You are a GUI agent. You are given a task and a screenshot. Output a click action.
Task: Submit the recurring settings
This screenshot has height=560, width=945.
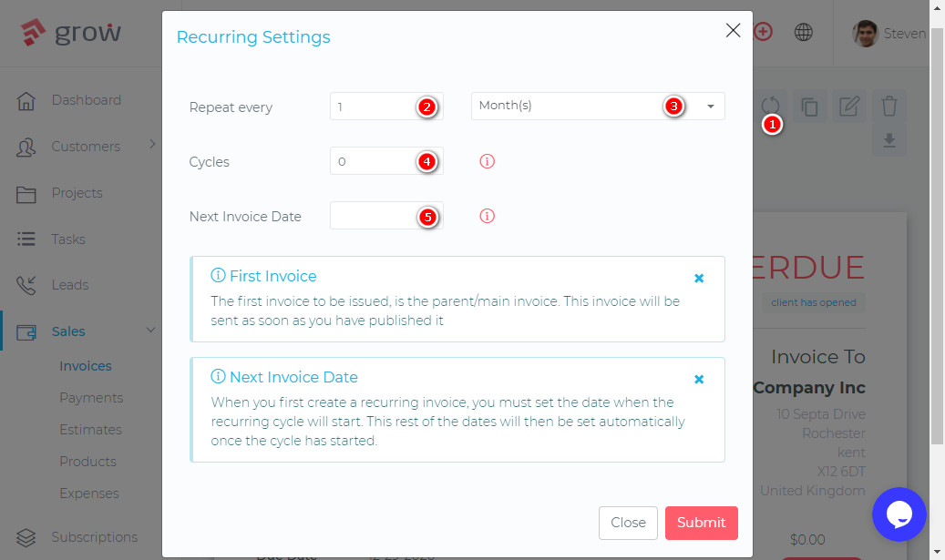coord(701,523)
